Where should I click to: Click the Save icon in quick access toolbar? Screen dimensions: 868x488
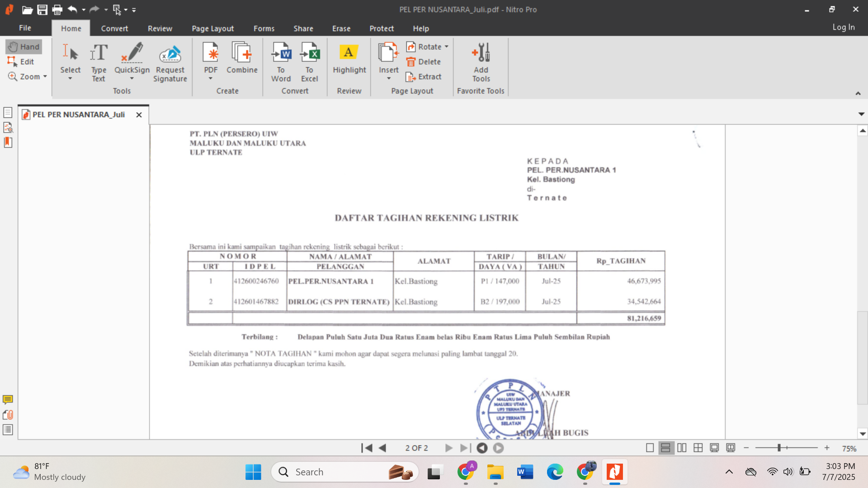(42, 9)
